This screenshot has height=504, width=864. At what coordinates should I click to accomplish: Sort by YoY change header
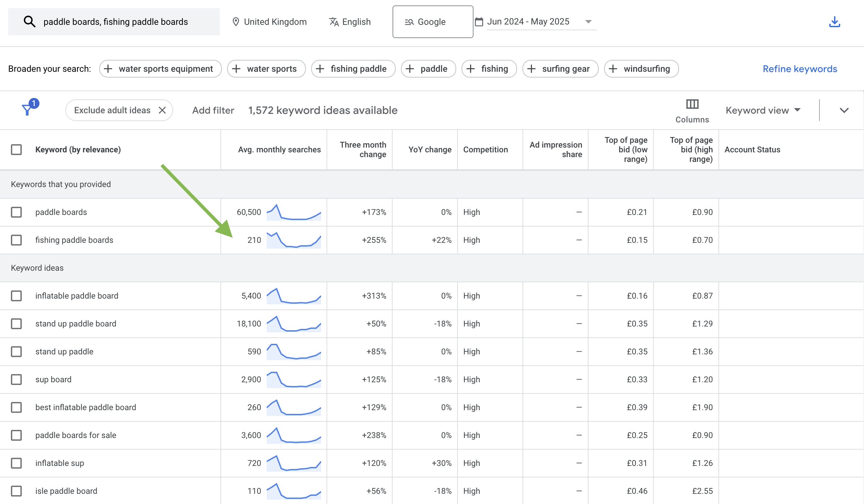coord(430,150)
